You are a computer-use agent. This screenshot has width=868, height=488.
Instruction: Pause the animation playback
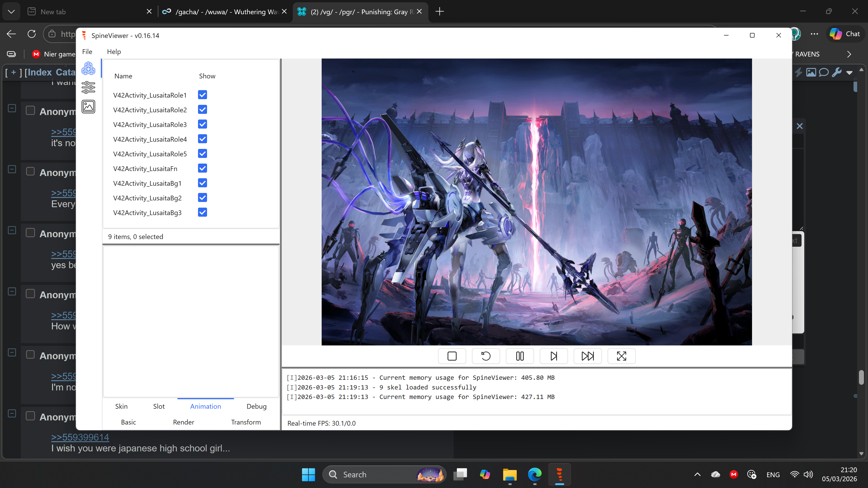click(520, 356)
